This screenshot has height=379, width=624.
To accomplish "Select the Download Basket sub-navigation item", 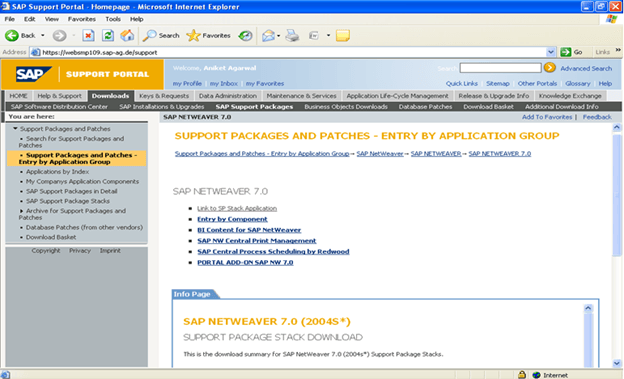I will [488, 107].
